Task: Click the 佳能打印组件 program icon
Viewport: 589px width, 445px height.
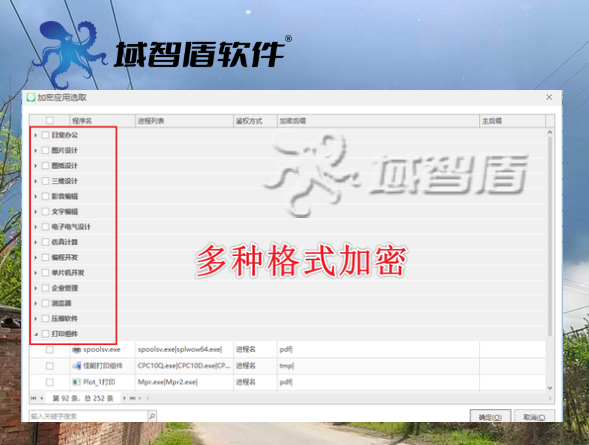Action: tap(77, 366)
